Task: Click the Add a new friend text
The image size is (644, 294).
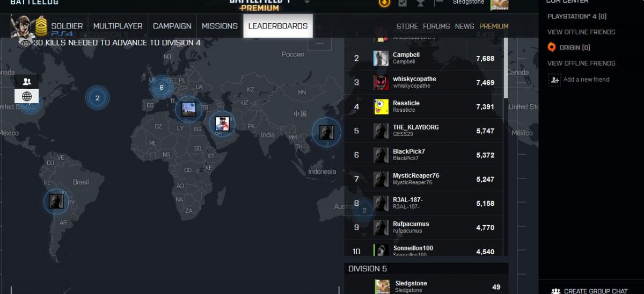Action: tap(587, 80)
